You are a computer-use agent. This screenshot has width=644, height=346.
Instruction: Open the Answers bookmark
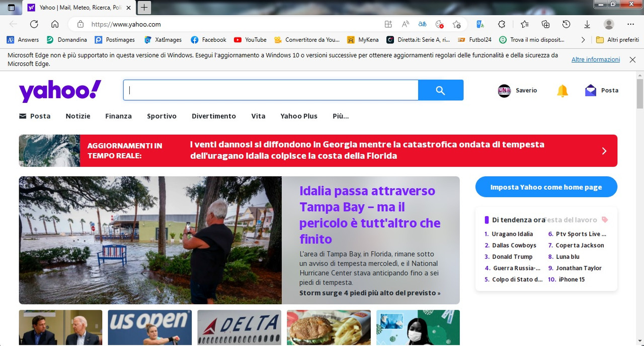[x=23, y=40]
